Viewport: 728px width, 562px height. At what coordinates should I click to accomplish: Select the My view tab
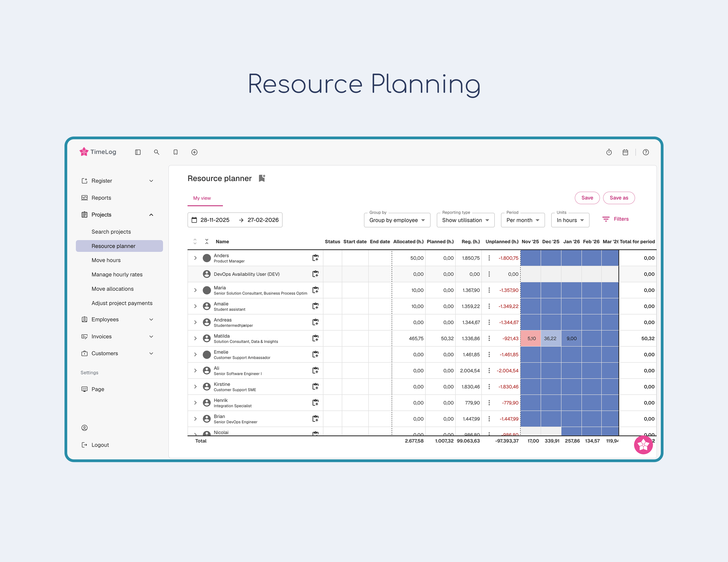[x=202, y=198]
